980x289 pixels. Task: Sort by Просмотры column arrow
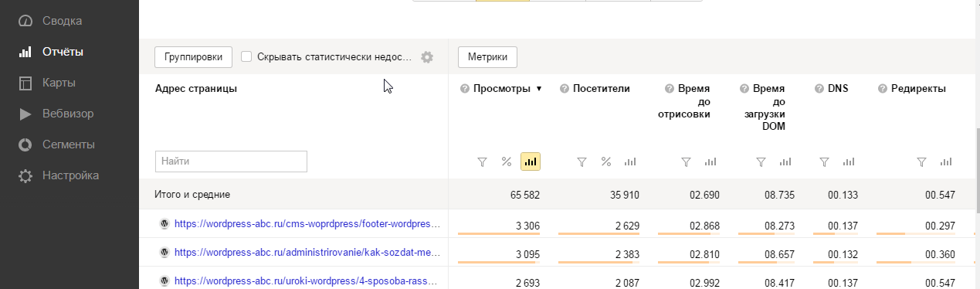point(539,89)
